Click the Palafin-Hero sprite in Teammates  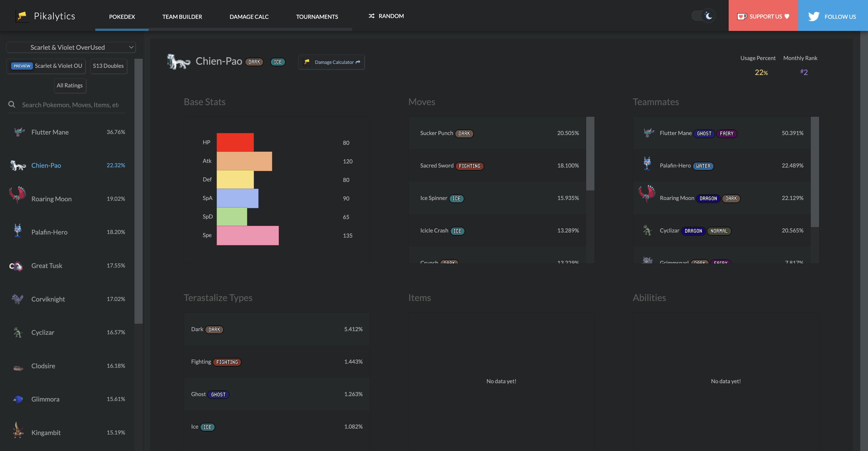pyautogui.click(x=647, y=163)
